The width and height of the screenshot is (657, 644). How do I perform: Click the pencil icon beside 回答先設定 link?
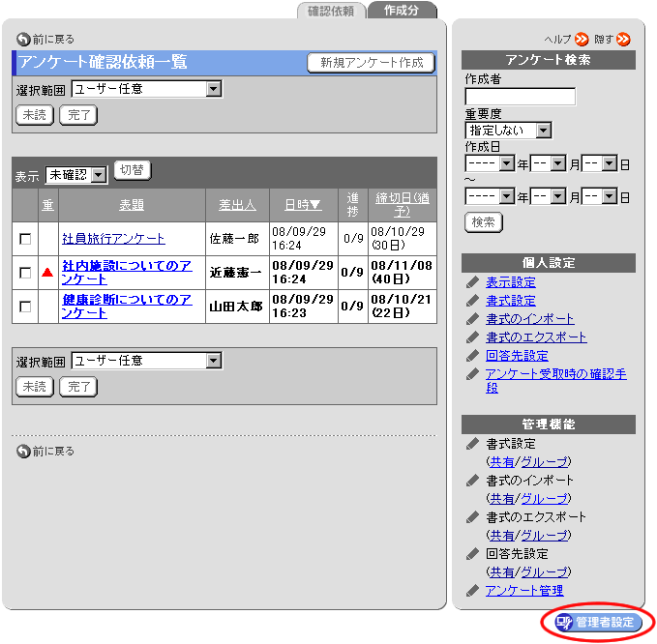coord(472,356)
